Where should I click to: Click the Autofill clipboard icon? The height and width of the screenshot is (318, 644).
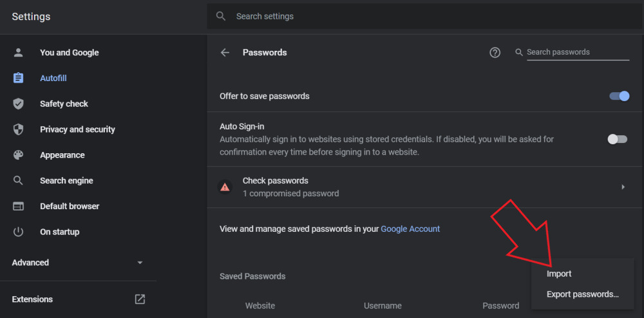coord(18,78)
